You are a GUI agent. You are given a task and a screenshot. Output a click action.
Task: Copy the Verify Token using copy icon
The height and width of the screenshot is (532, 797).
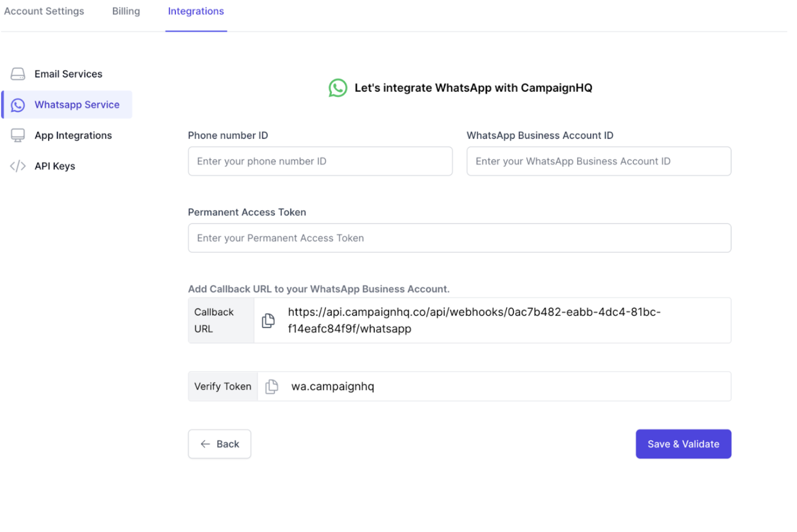pos(272,386)
